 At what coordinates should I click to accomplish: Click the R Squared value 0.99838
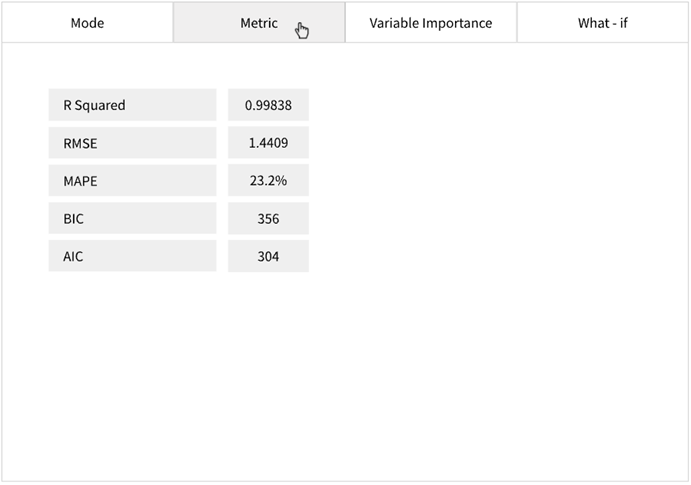[x=268, y=105]
